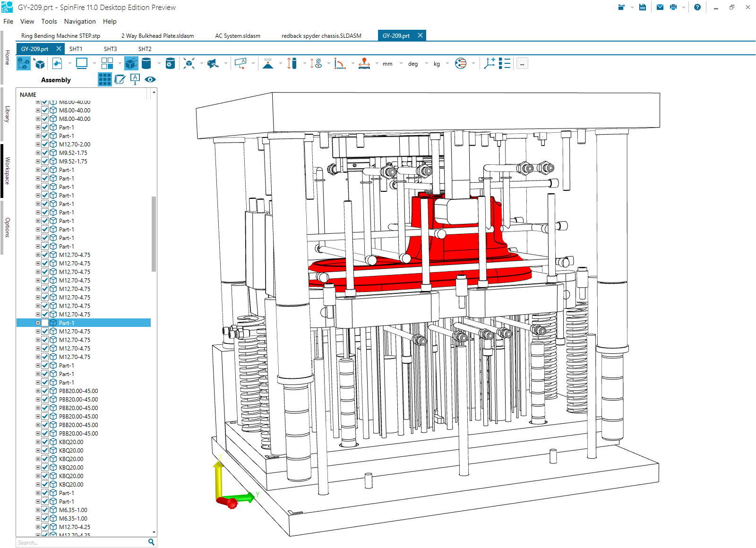
Task: Select the angle measurement icon
Action: pyautogui.click(x=340, y=63)
